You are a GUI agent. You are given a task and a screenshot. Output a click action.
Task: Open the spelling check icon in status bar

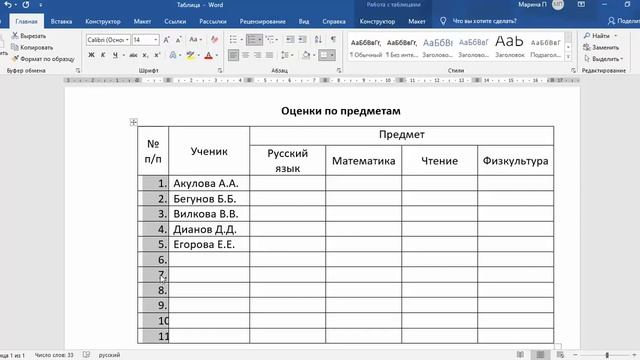click(86, 355)
